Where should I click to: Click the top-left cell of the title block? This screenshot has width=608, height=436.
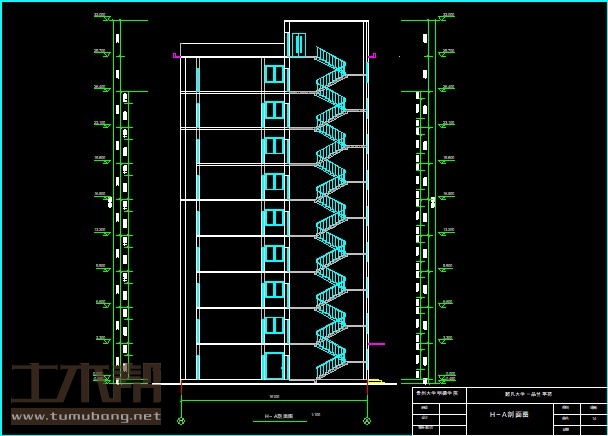(439, 394)
